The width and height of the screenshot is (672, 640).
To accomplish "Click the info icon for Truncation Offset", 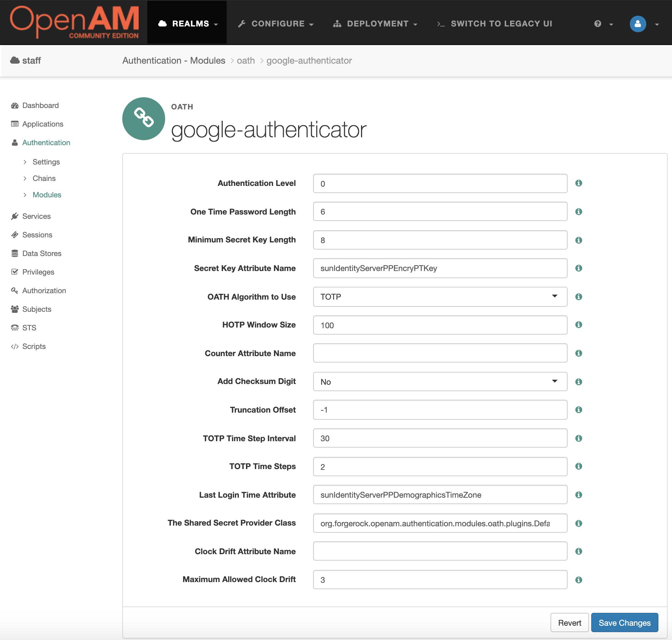I will [x=579, y=410].
